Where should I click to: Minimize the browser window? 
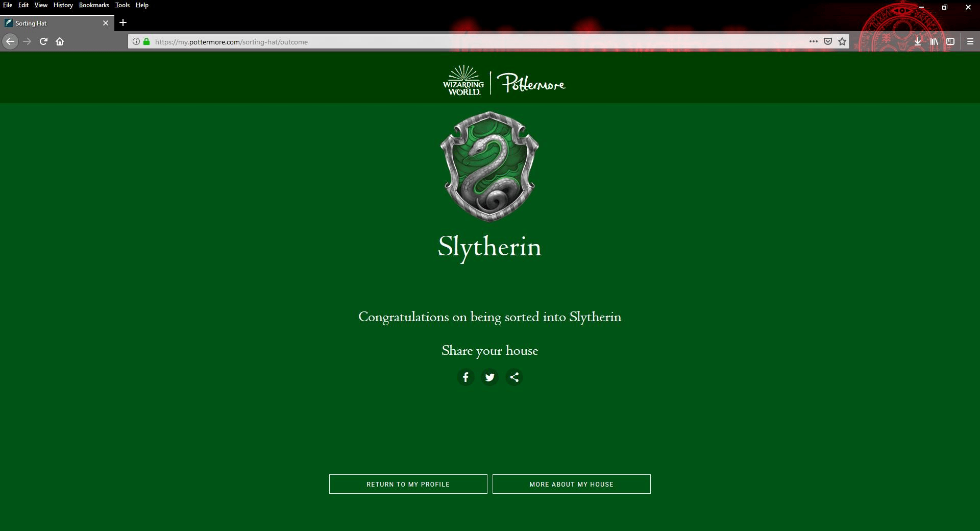(x=921, y=7)
